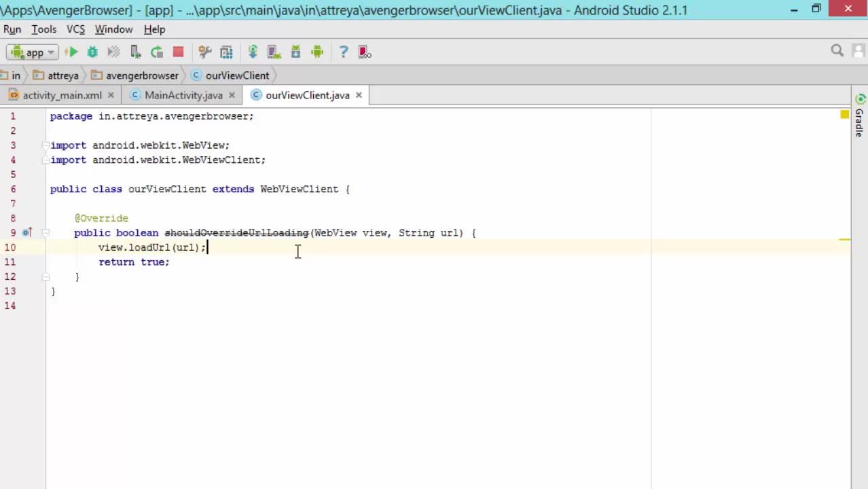Click the Gradle sync spinner icon
Viewport: 868px width, 489px height.
click(x=861, y=98)
